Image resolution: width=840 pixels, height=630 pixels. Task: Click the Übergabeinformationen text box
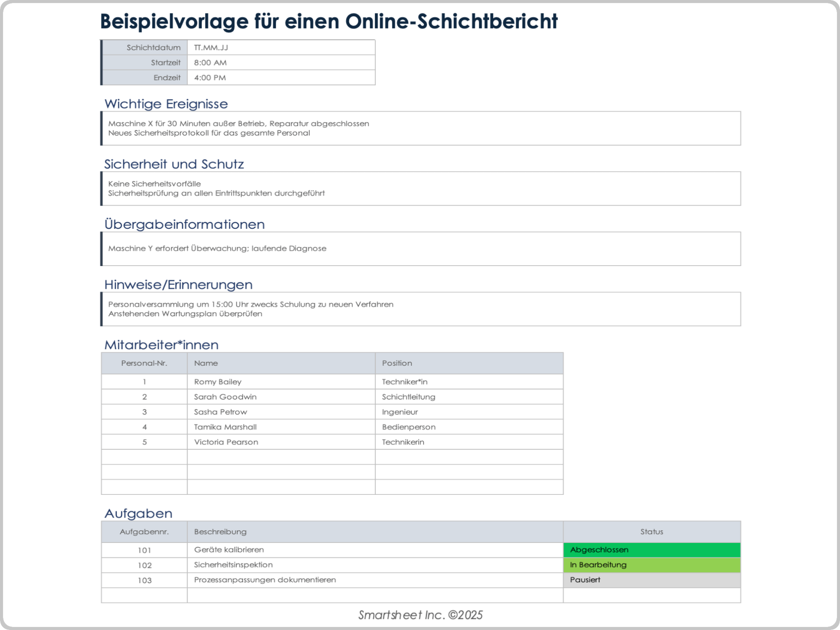click(420, 248)
